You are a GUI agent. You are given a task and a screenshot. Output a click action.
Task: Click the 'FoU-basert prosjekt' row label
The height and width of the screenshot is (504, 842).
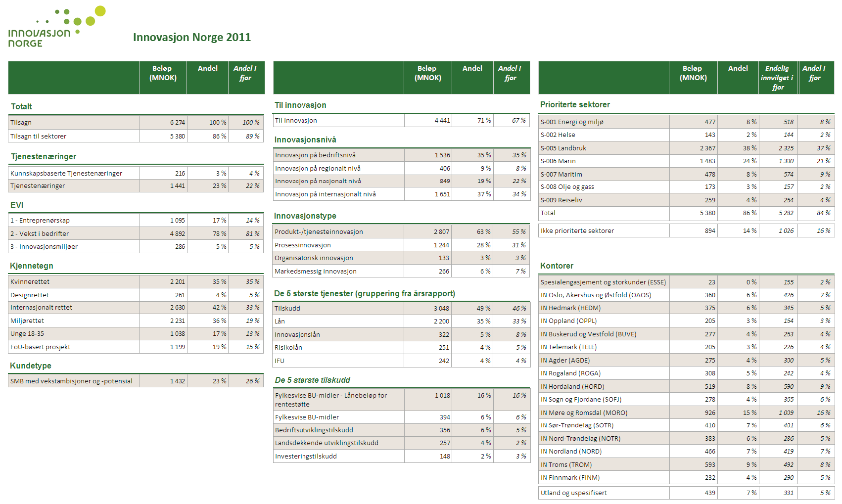[40, 347]
